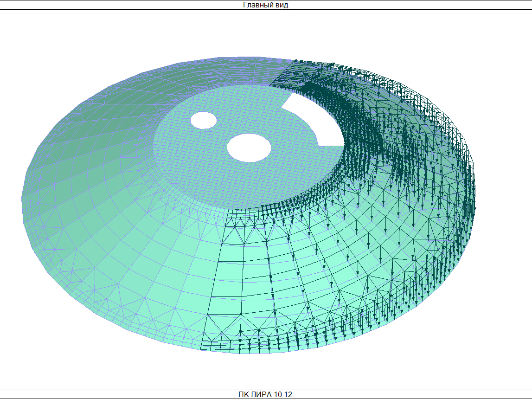Click the "Главный вид" view title
Image resolution: width=532 pixels, height=399 pixels.
click(x=265, y=5)
